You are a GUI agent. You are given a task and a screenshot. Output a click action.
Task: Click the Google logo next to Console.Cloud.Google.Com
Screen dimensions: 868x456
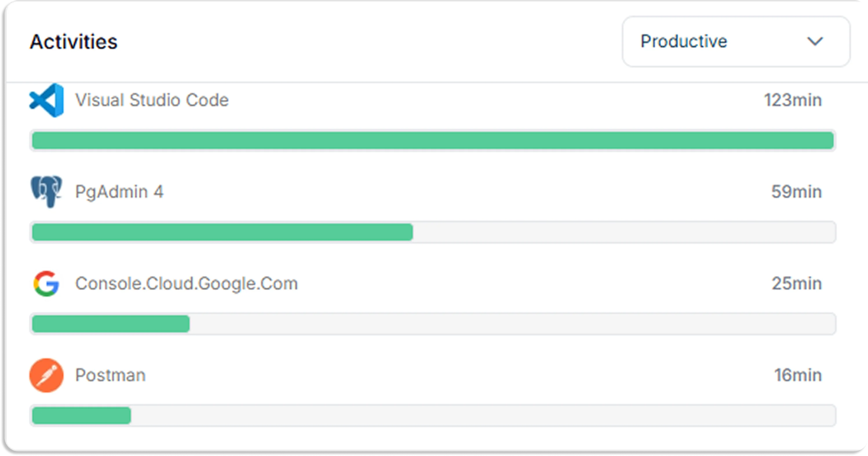click(46, 283)
